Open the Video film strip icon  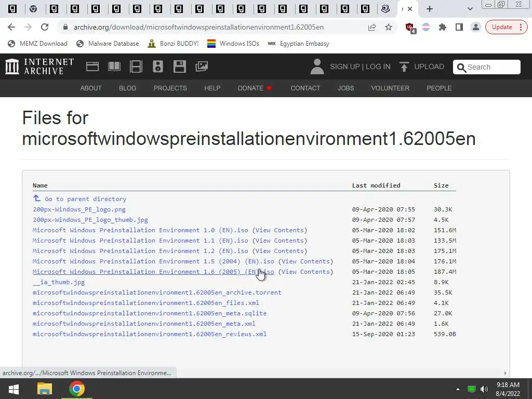click(136, 66)
